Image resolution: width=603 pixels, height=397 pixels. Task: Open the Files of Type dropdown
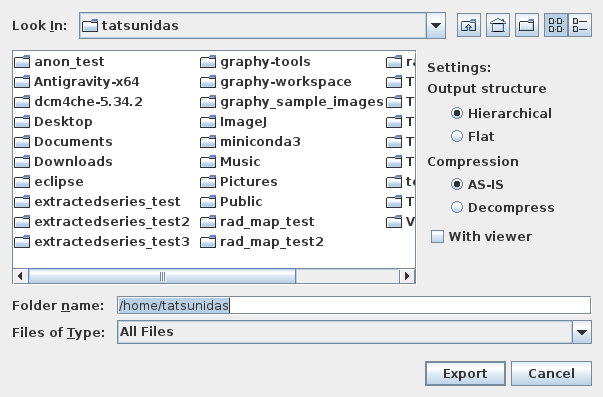click(581, 332)
